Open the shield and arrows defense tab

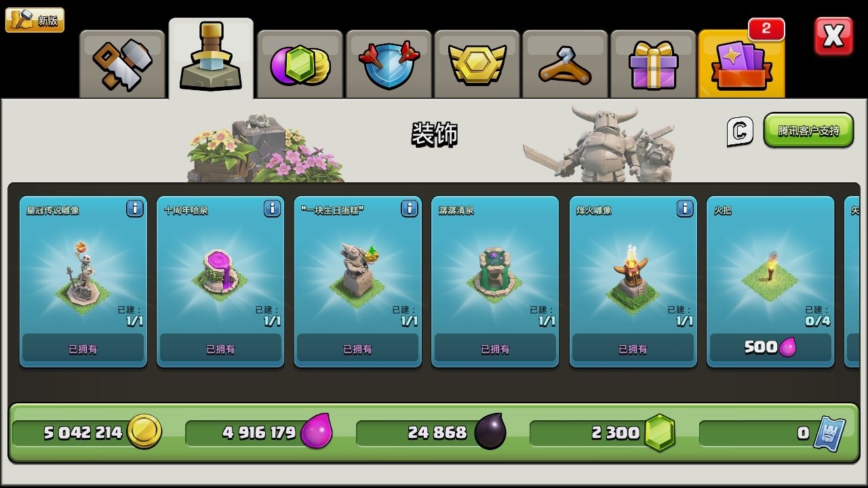point(389,64)
